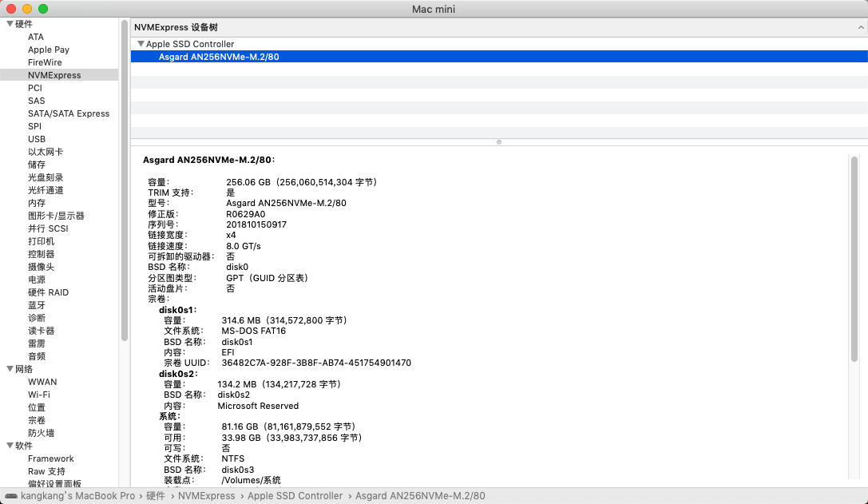The height and width of the screenshot is (504, 868).
Task: Click the laptop icon in the path bar
Action: pos(10,496)
